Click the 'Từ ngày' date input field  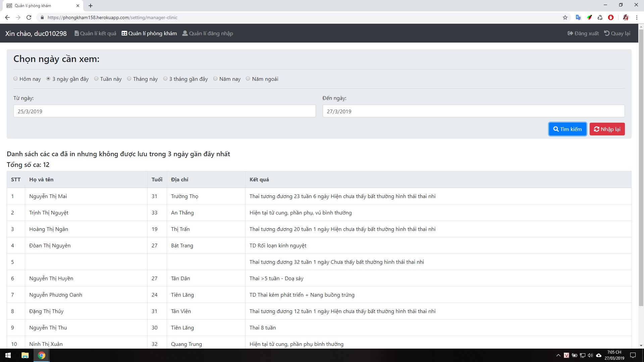tap(164, 111)
